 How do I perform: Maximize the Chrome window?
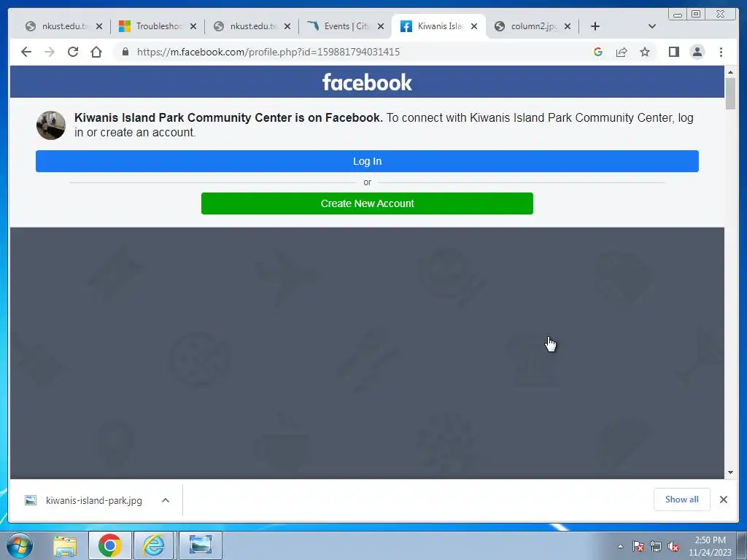click(x=696, y=14)
